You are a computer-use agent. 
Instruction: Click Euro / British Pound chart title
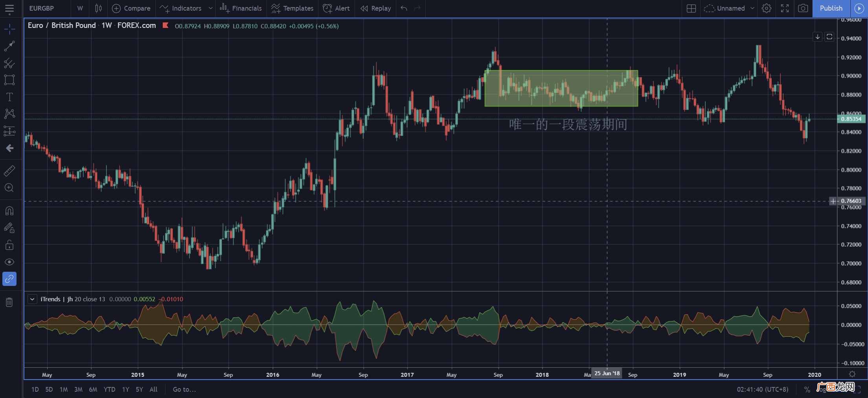[x=62, y=26]
